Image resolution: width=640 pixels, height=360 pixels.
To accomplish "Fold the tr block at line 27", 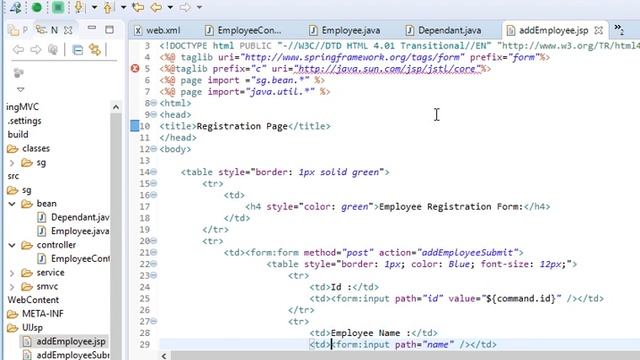I will [x=153, y=321].
